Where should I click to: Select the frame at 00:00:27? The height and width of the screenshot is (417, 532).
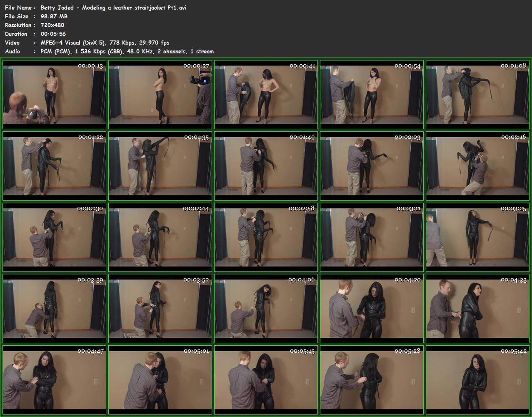click(x=160, y=95)
